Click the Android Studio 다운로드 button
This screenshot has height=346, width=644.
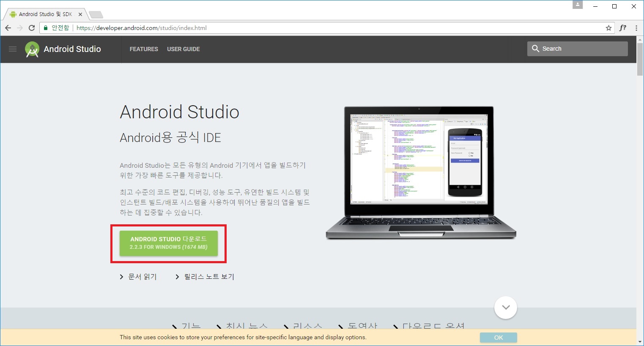click(168, 243)
